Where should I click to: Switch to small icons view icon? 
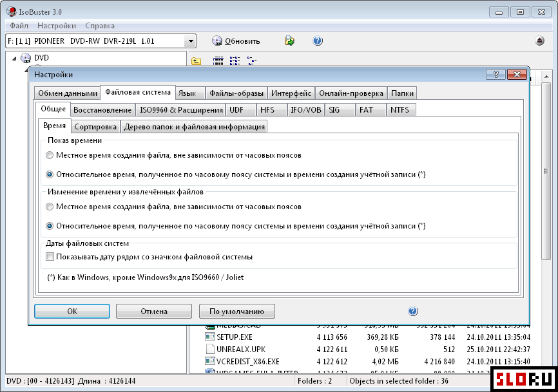pos(251,61)
